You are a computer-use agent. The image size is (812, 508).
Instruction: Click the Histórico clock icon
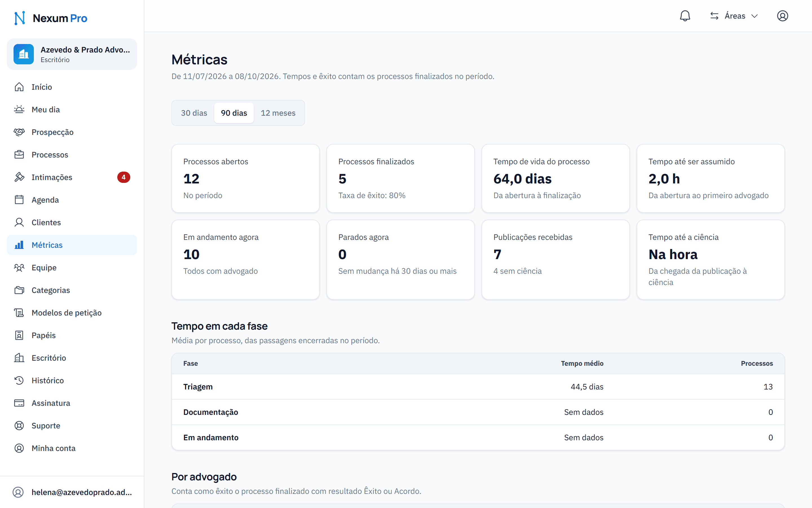tap(19, 380)
